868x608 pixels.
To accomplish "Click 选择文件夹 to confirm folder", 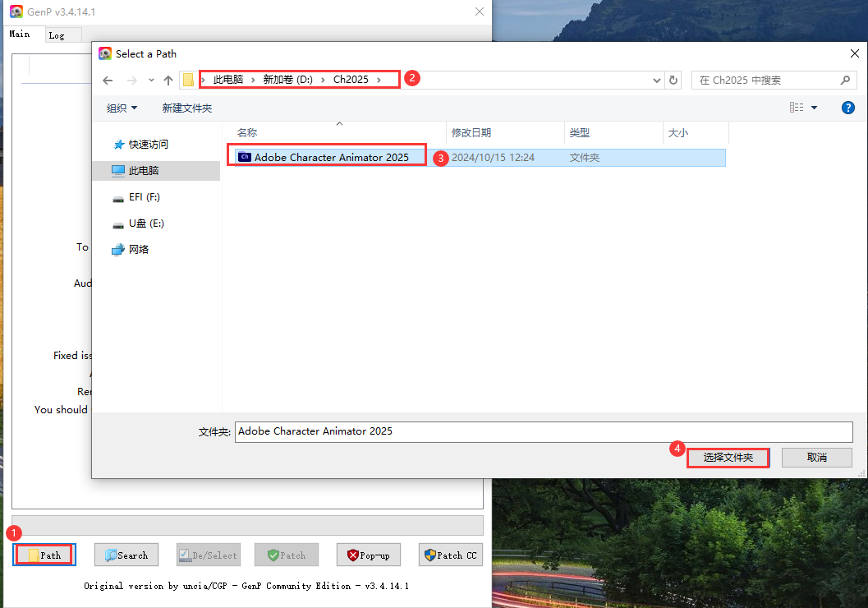I will pos(728,458).
